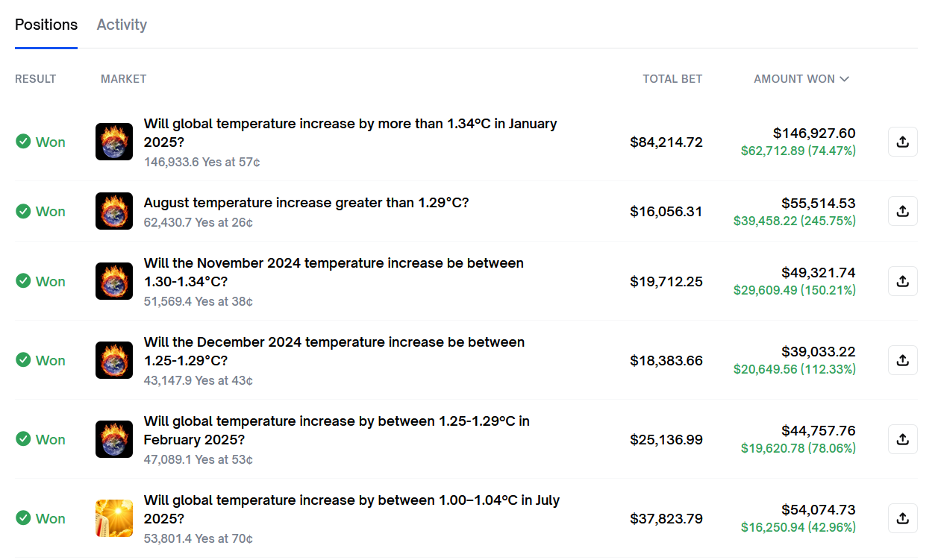Share the December 2024 temperature position
Screen dimensions: 941x560
click(902, 360)
